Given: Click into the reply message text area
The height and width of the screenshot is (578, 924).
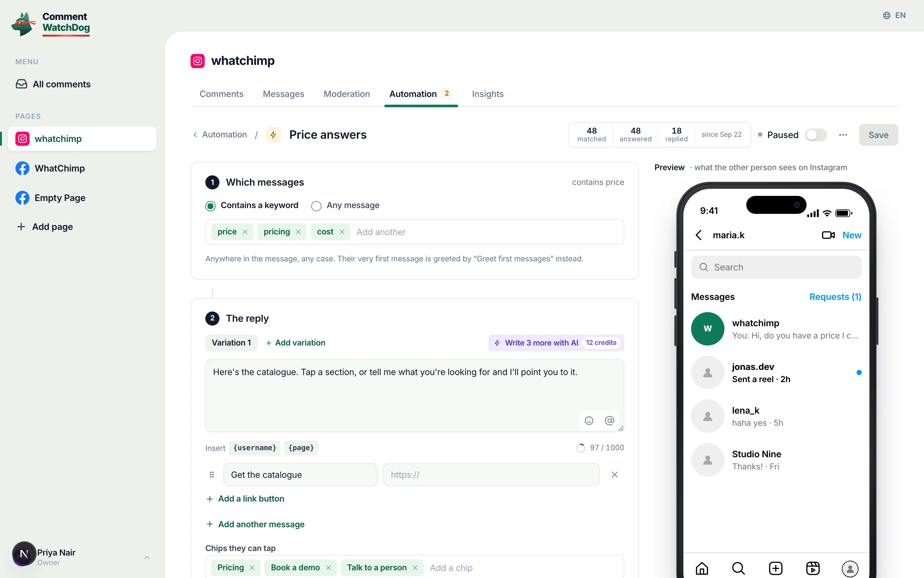Looking at the screenshot, I should [x=415, y=396].
